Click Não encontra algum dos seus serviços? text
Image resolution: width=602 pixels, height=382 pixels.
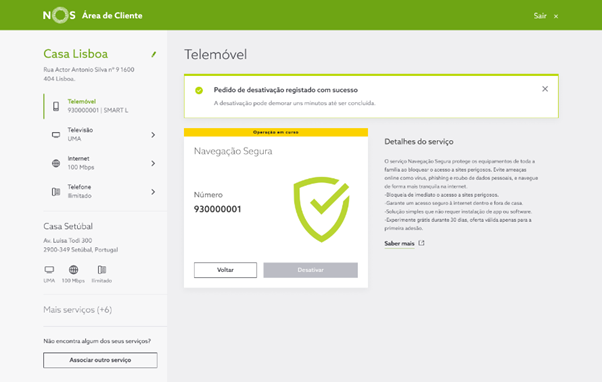(97, 341)
